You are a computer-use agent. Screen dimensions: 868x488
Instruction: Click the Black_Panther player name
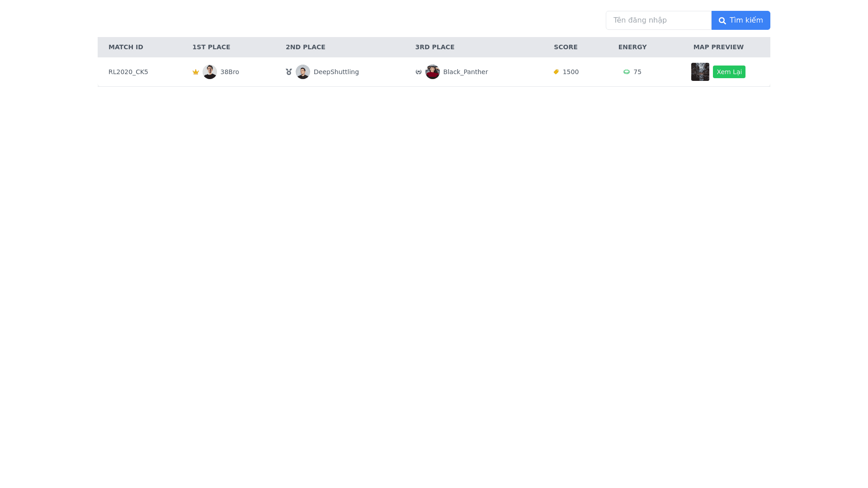[465, 72]
